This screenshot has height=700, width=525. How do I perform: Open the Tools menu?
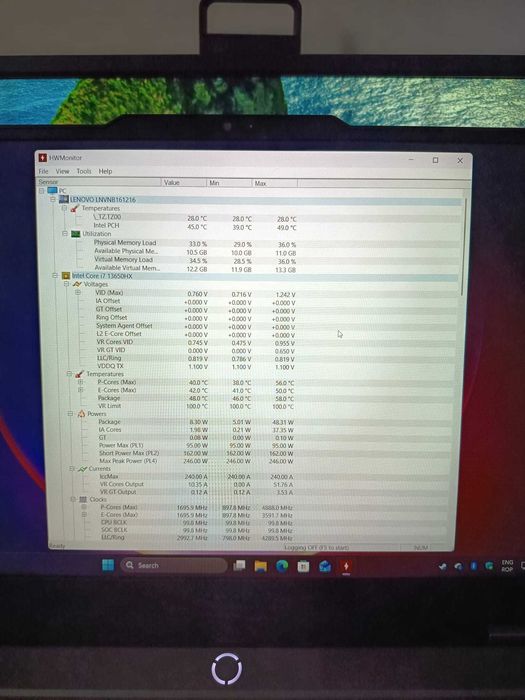[83, 171]
